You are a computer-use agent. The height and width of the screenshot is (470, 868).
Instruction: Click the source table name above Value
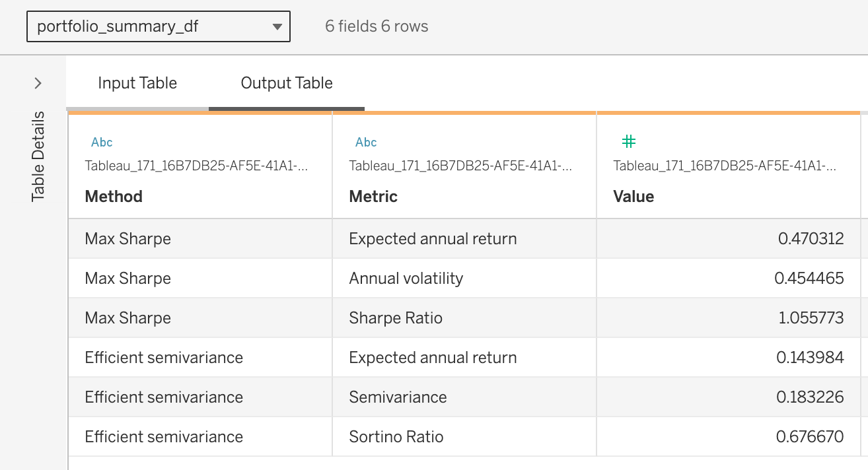pos(725,166)
